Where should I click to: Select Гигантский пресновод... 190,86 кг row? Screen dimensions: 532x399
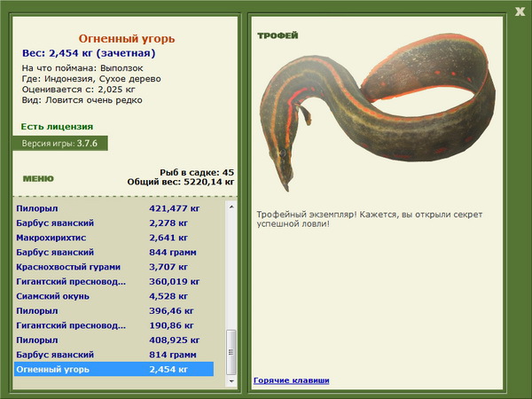(114, 325)
